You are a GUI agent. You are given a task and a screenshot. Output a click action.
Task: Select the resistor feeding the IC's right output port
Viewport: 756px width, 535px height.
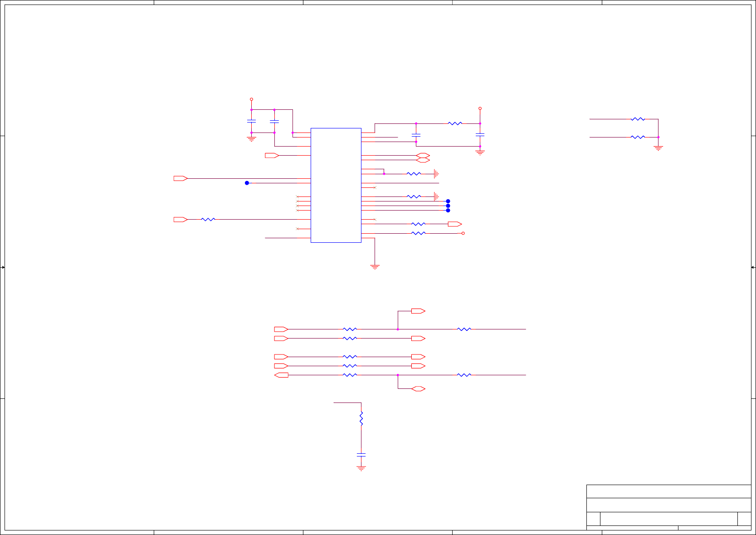click(x=418, y=224)
